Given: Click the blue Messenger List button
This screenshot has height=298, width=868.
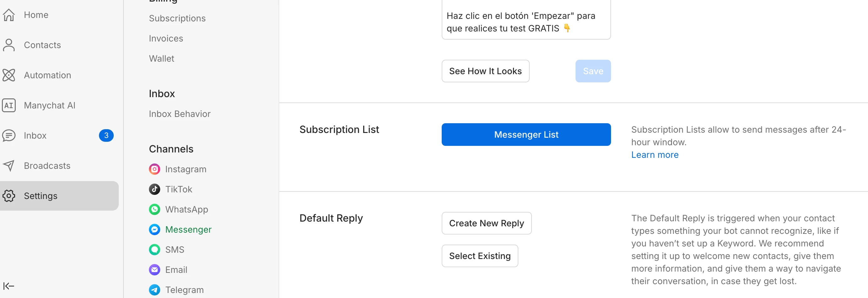Looking at the screenshot, I should (x=526, y=135).
